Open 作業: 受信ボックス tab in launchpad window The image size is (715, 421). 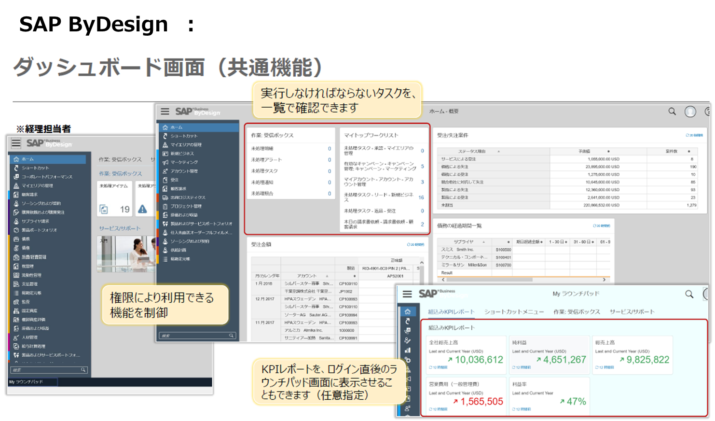[x=576, y=312]
